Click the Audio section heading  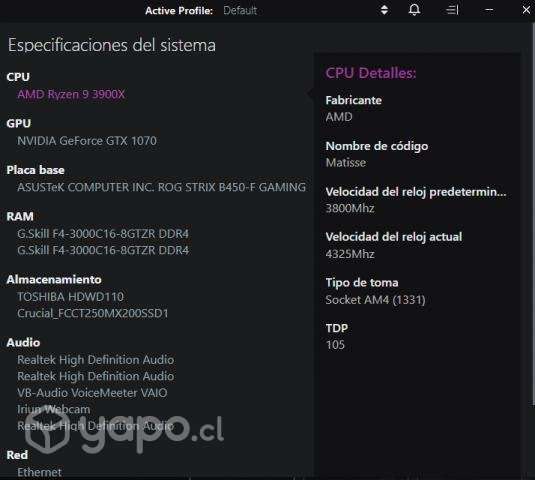(23, 343)
